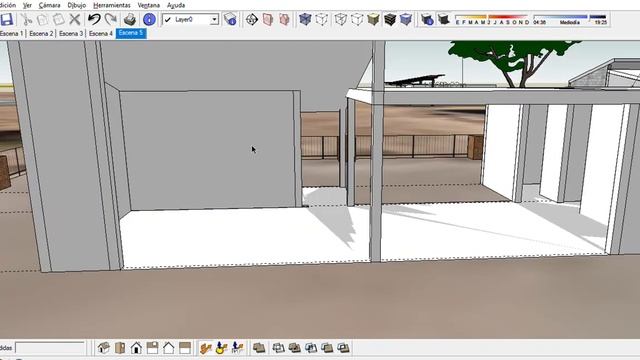Save the model with the floppy icon

pos(7,19)
